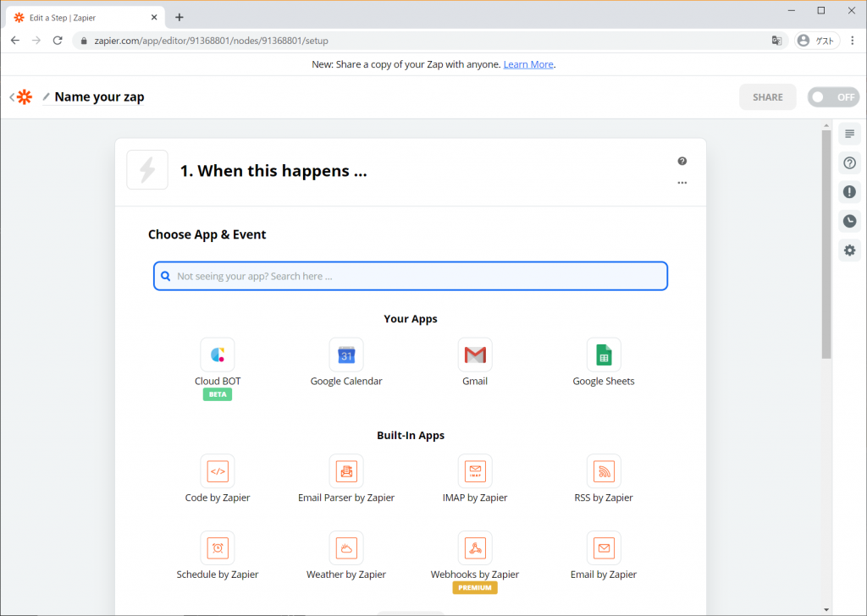Click the lightning bolt trigger icon
The width and height of the screenshot is (867, 616).
(x=147, y=169)
